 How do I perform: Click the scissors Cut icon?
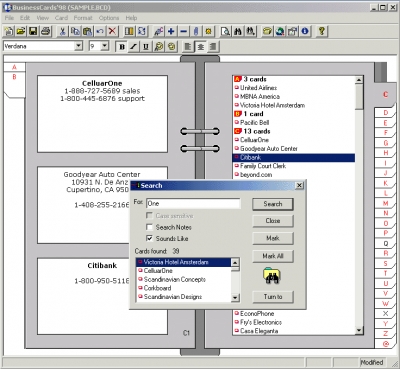62,31
